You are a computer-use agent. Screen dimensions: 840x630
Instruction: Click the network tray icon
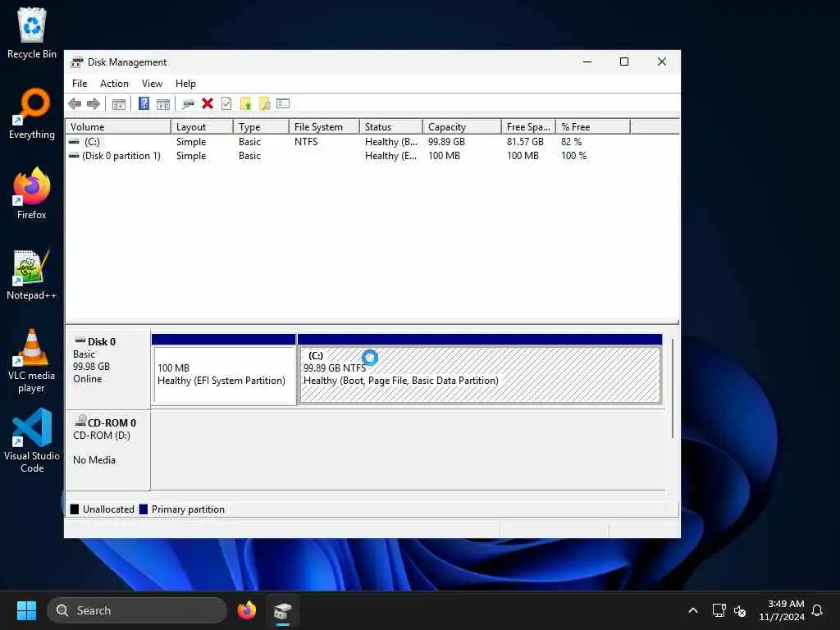pyautogui.click(x=719, y=610)
